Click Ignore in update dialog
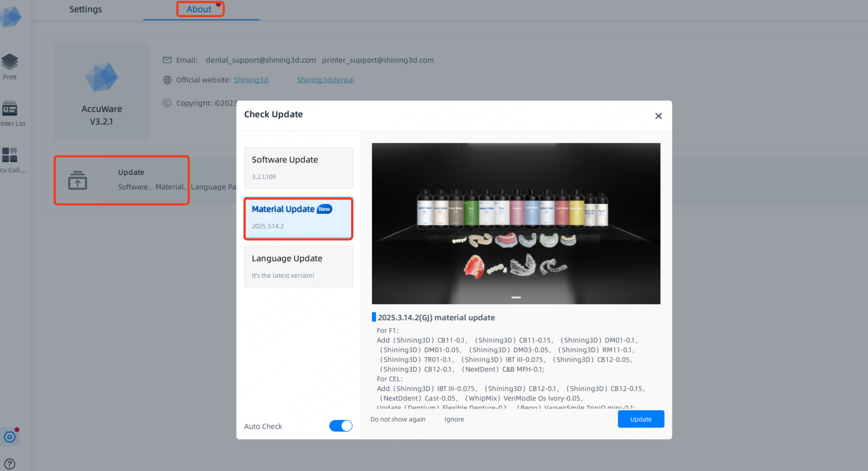This screenshot has width=868, height=471. 454,419
